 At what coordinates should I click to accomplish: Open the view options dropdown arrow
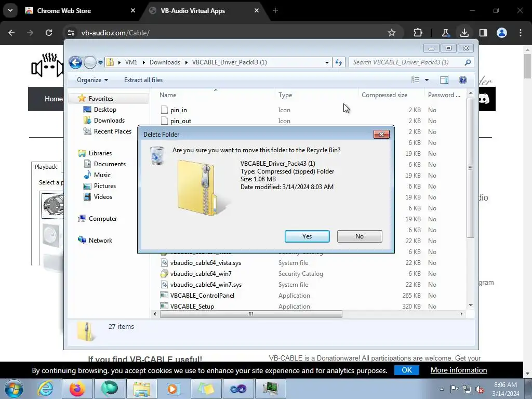[x=427, y=80]
